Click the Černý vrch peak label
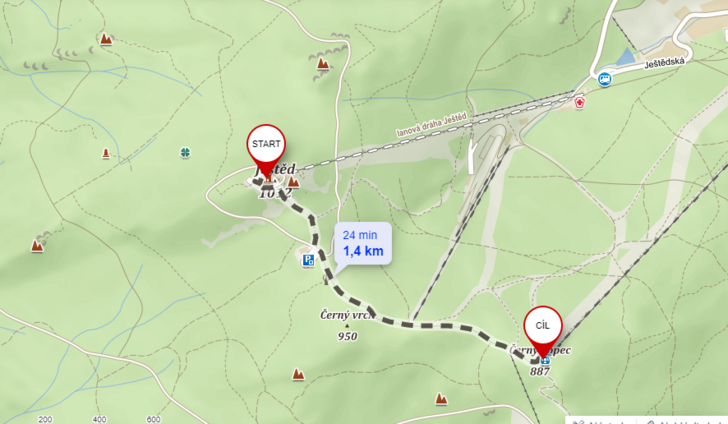This screenshot has width=728, height=424. pyautogui.click(x=347, y=315)
